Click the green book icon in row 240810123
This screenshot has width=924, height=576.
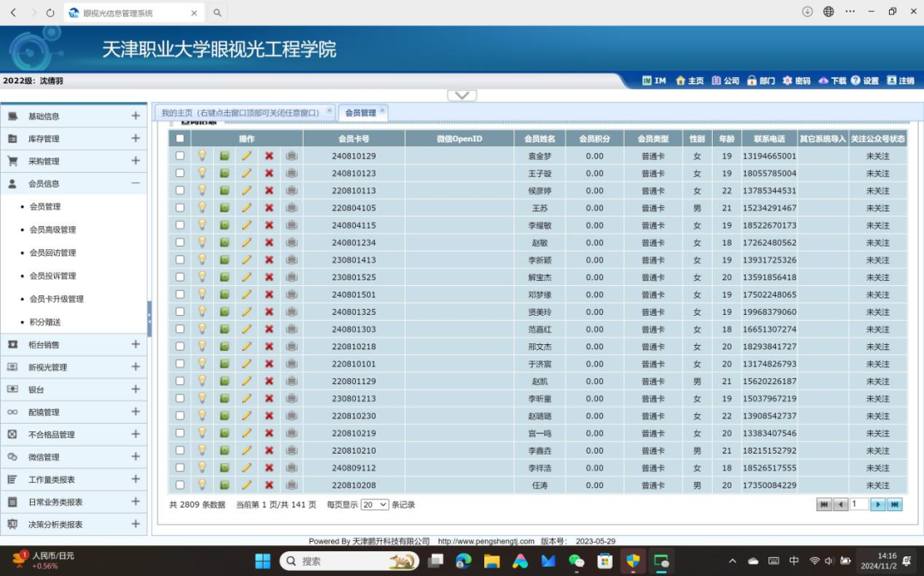point(224,174)
